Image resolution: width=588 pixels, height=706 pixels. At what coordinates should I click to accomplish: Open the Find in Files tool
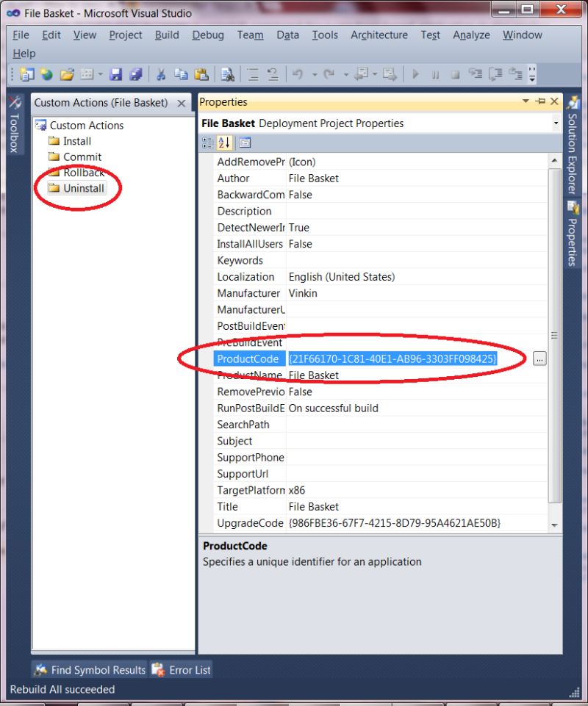click(x=227, y=73)
